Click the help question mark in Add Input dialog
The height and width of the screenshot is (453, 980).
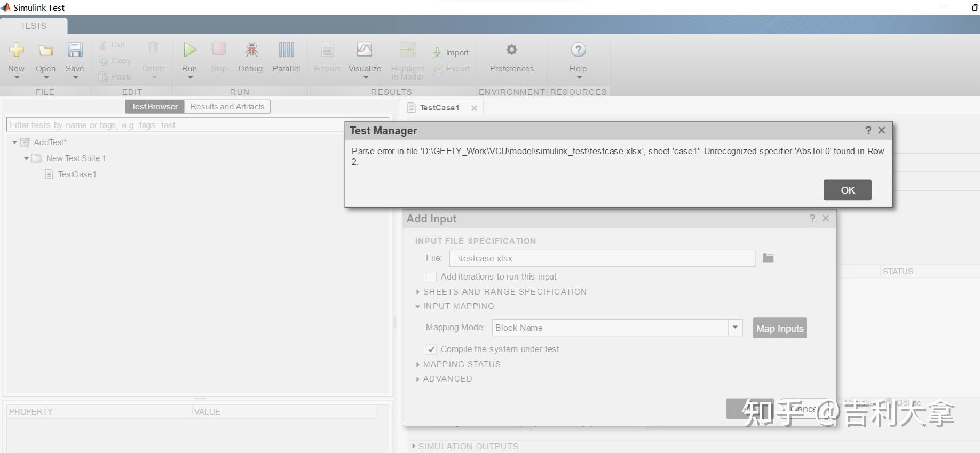(812, 218)
